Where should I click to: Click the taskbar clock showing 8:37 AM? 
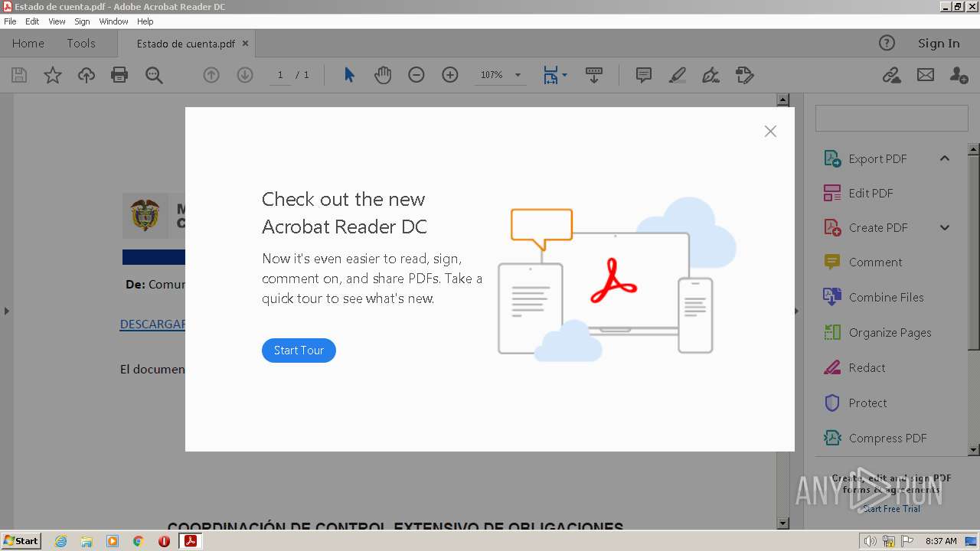pos(941,541)
